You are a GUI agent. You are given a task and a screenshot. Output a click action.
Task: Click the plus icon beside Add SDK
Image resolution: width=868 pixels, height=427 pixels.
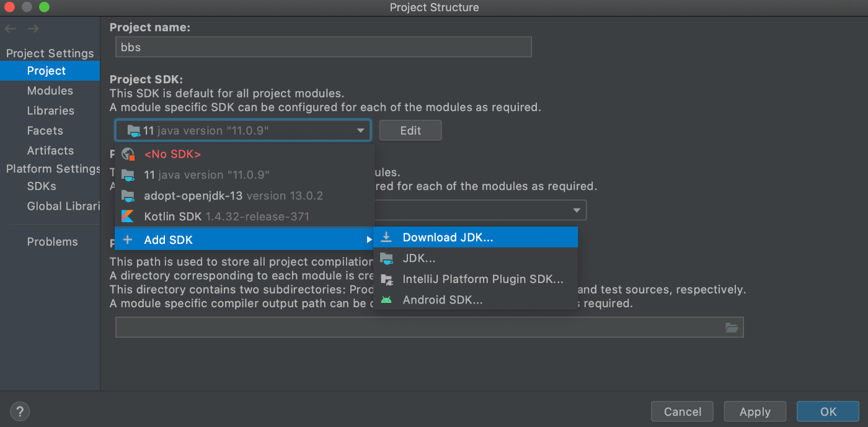(x=128, y=240)
